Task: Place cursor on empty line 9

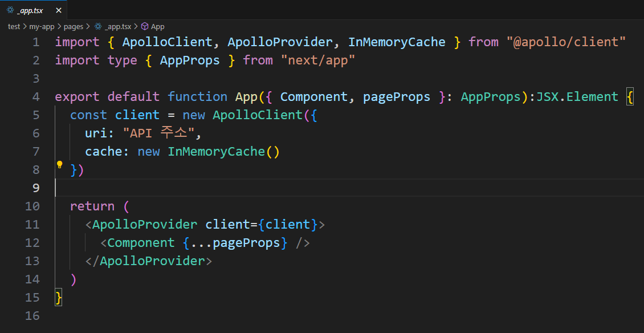Action: (x=349, y=188)
